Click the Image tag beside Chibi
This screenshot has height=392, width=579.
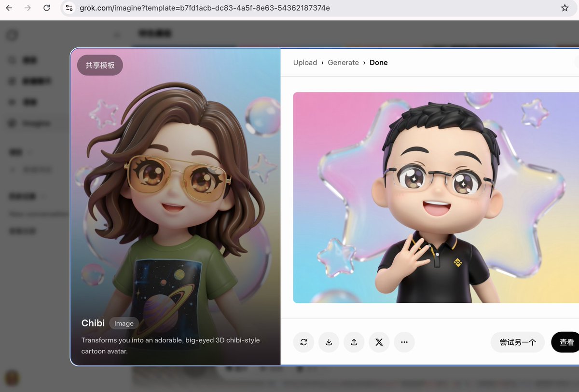(x=124, y=324)
